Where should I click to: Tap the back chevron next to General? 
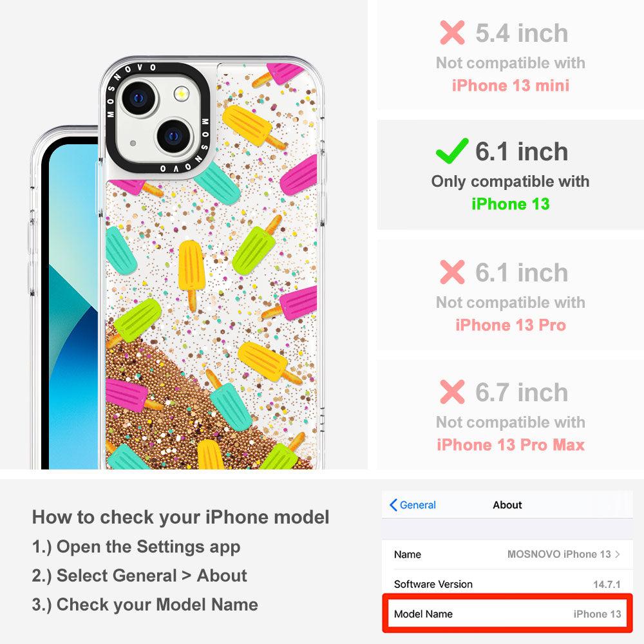393,505
